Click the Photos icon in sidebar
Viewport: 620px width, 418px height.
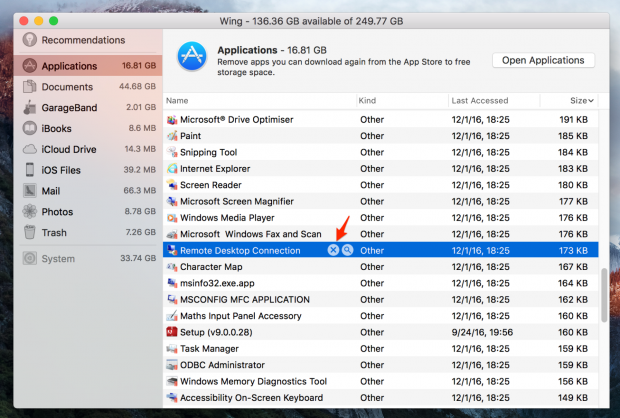pyautogui.click(x=30, y=212)
